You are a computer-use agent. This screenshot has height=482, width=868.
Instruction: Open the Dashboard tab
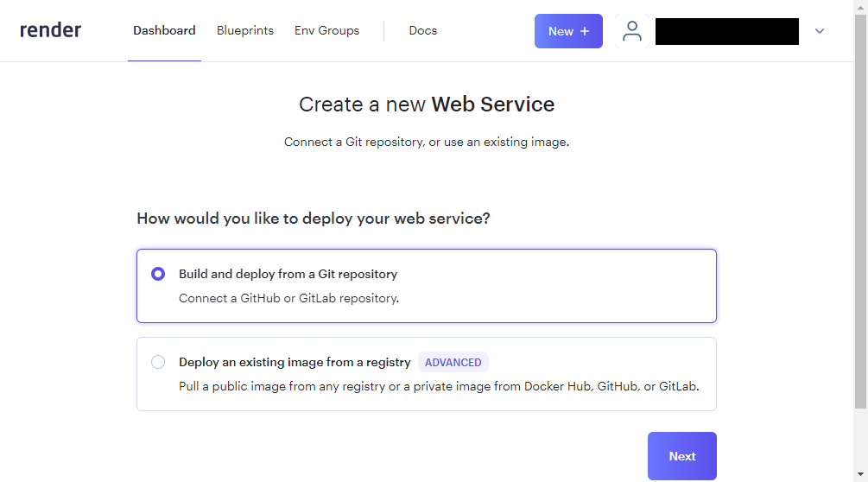coord(164,30)
